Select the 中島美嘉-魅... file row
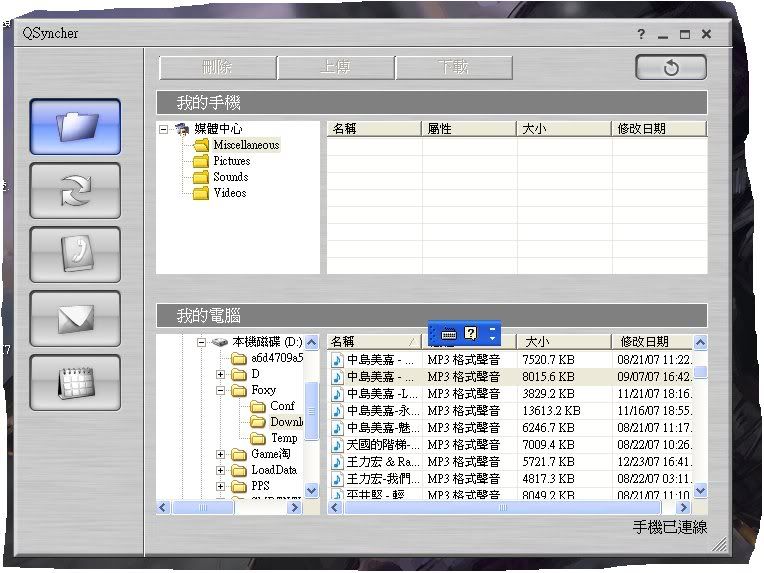The image size is (764, 573). [x=511, y=428]
